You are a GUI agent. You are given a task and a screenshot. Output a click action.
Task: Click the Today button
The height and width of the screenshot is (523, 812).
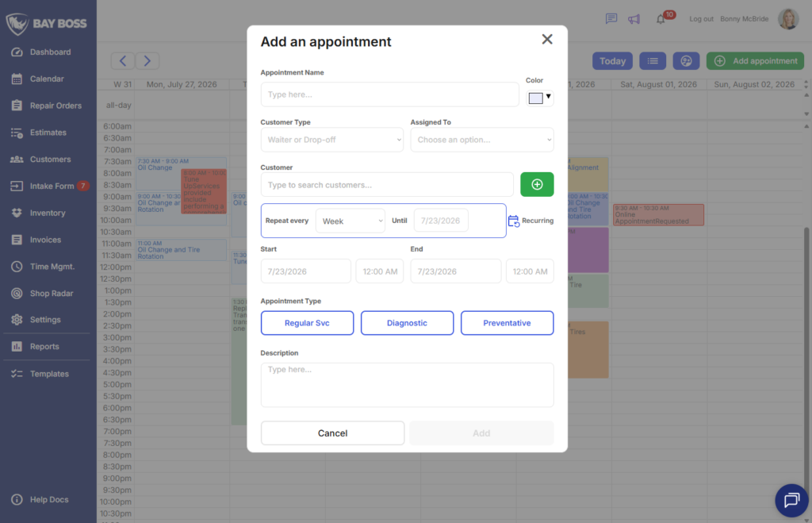(x=613, y=60)
